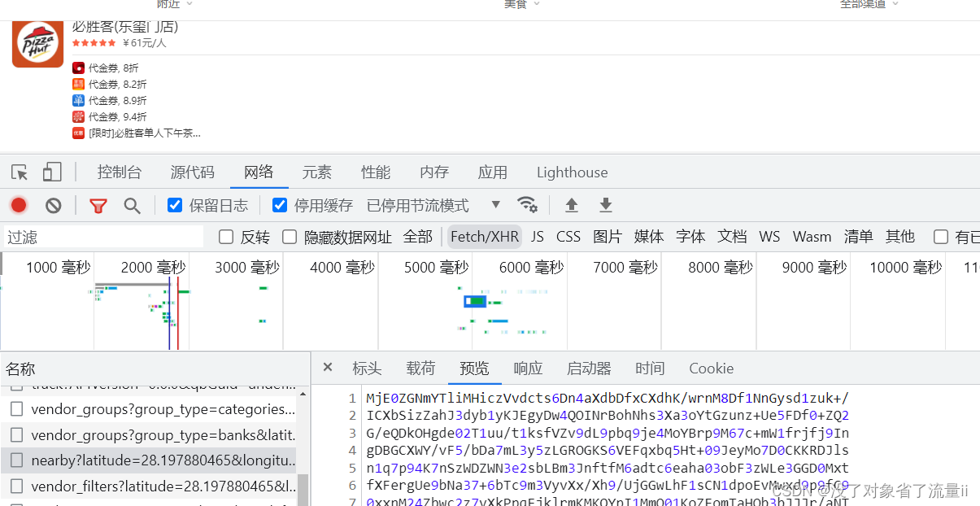Image resolution: width=980 pixels, height=506 pixels.
Task: Filter requests by 清单
Action: 858,237
